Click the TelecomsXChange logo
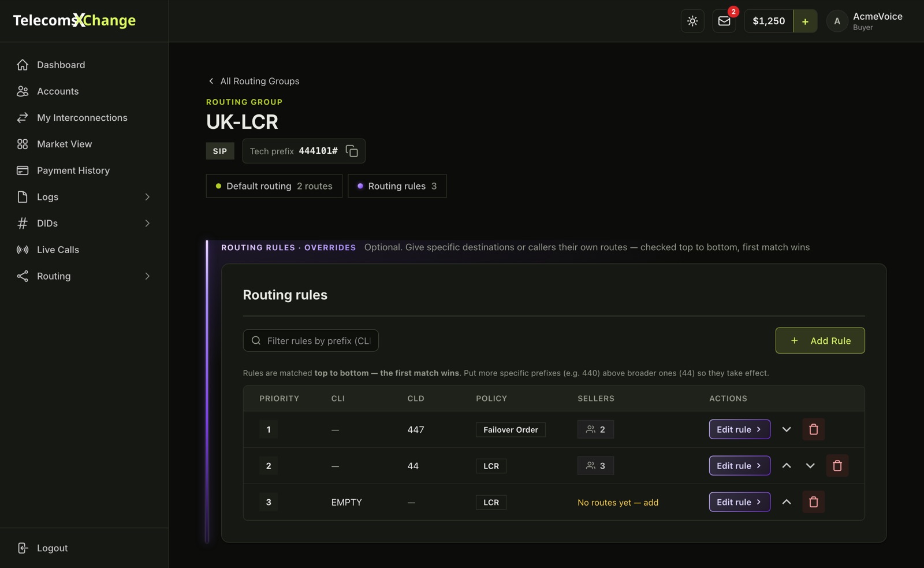This screenshot has width=924, height=568. [74, 20]
